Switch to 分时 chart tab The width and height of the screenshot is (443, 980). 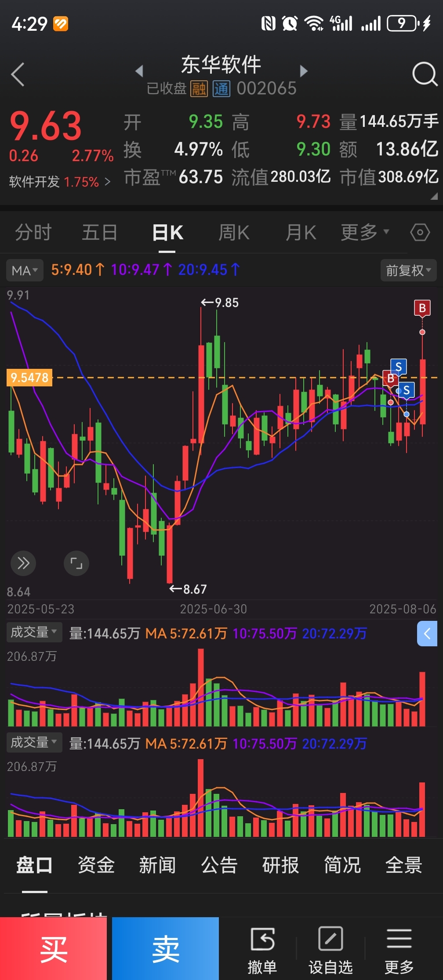point(33,232)
